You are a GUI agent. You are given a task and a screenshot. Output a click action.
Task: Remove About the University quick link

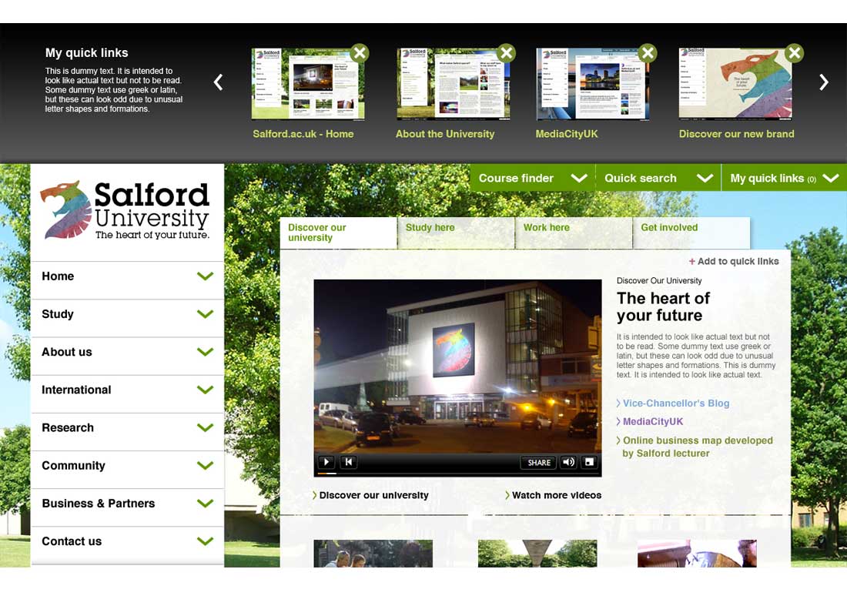tap(506, 53)
